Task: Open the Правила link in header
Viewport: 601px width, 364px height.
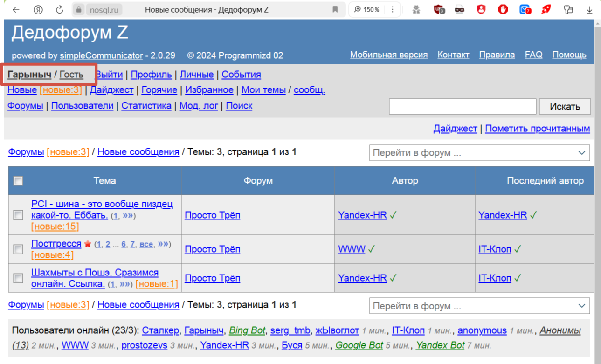Action: click(497, 55)
